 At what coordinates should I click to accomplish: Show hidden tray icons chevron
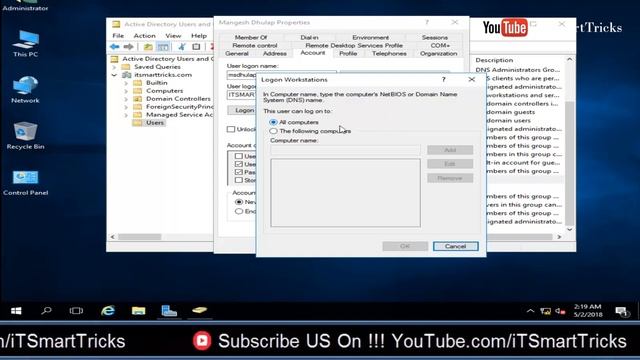[530, 311]
